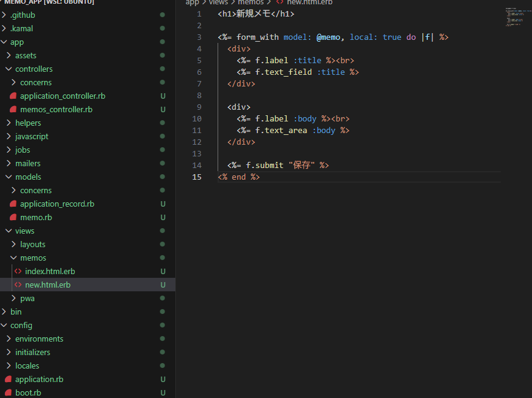Image resolution: width=532 pixels, height=398 pixels.
Task: Click the application_record.rb Ruby file icon
Action: click(15, 204)
